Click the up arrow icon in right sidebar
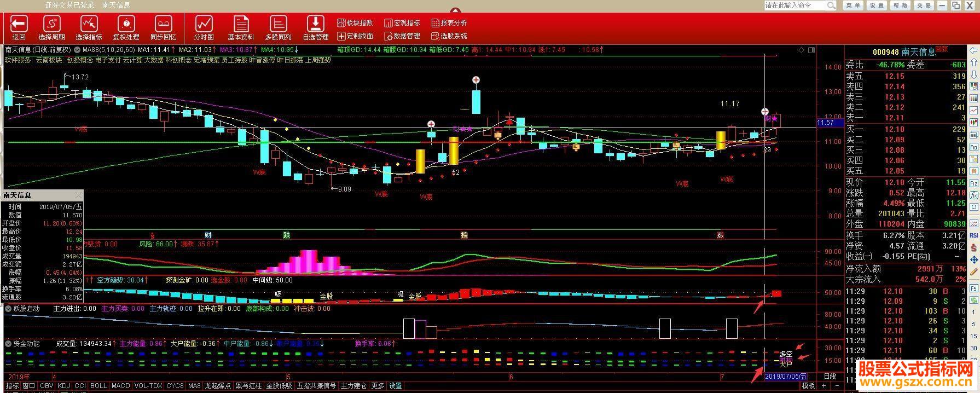 pyautogui.click(x=974, y=63)
